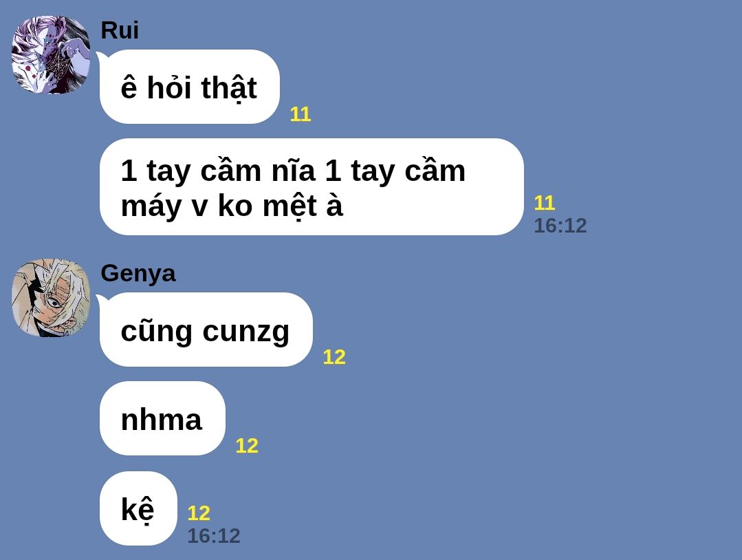Click the word 'cunzg' in Genya's message
The height and width of the screenshot is (560, 742).
point(246,332)
